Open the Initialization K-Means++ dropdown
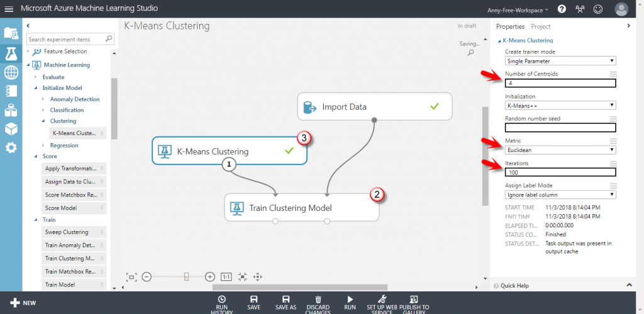Viewport: 644px width, 314px height. click(560, 106)
